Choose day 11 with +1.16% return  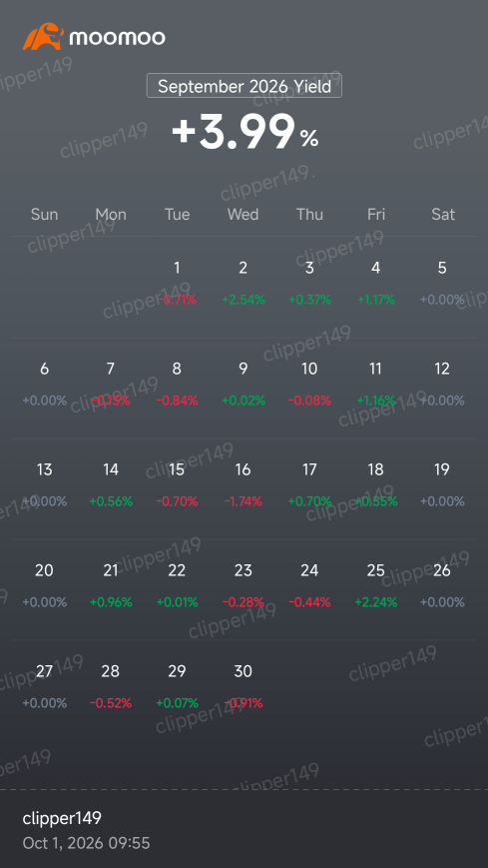[x=376, y=385]
